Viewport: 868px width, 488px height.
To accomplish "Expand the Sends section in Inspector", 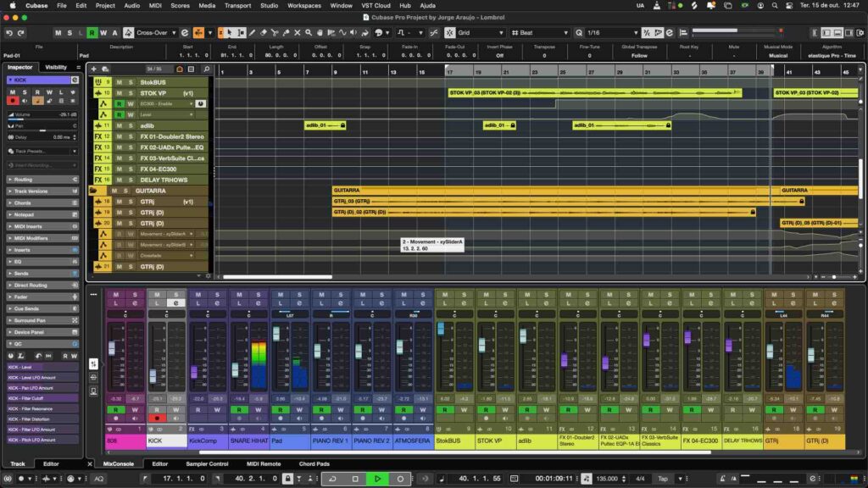I will 42,274.
